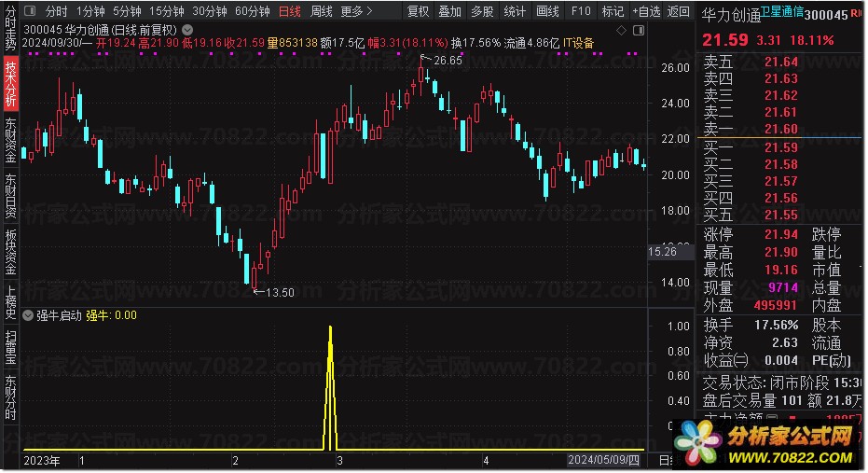Viewport: 868px width, 473px height.
Task: Toggle the side panel icon right of the chart header
Action: tap(639, 31)
